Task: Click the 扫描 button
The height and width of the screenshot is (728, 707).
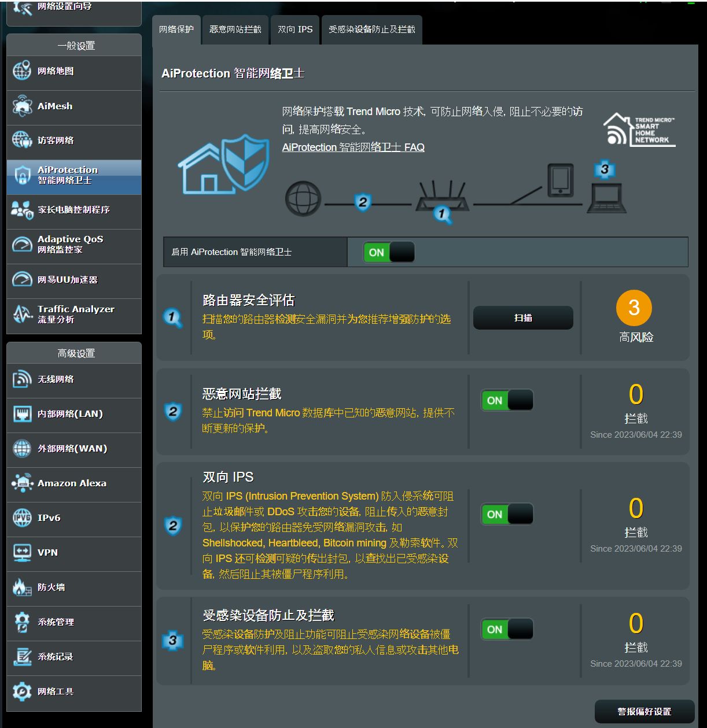Action: pyautogui.click(x=523, y=318)
